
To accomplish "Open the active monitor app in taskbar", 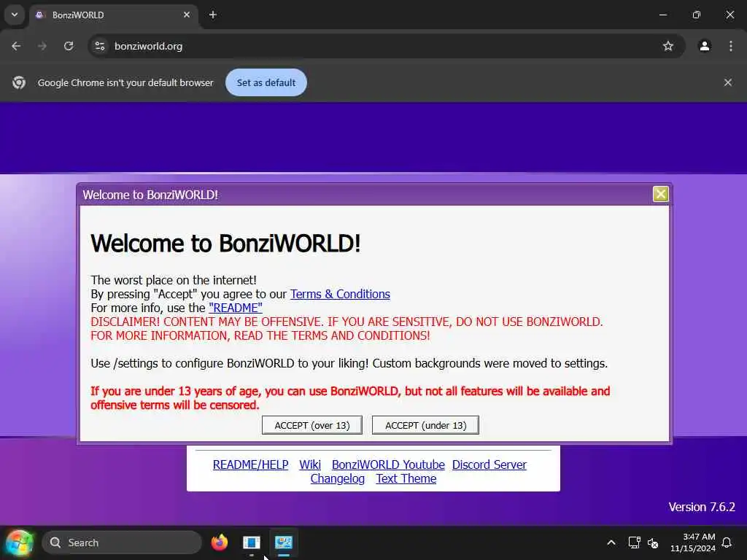I will [x=284, y=542].
